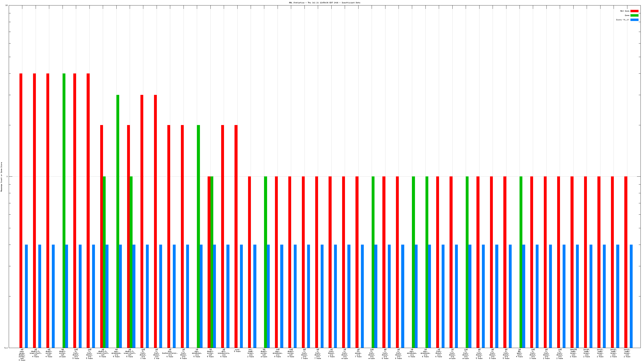The image size is (644, 362).
Task: Click the green Spam legend swatch
Action: point(634,16)
